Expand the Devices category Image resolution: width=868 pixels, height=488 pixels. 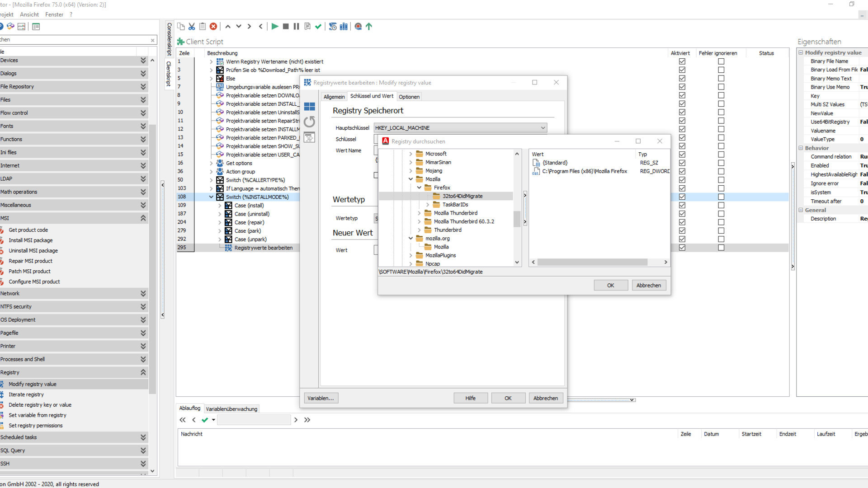point(143,61)
